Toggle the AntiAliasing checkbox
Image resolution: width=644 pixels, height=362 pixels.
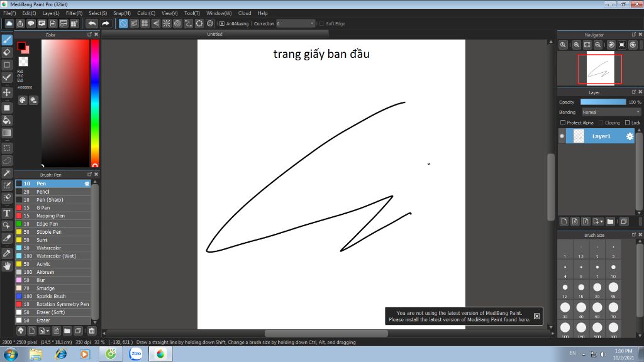click(x=222, y=24)
